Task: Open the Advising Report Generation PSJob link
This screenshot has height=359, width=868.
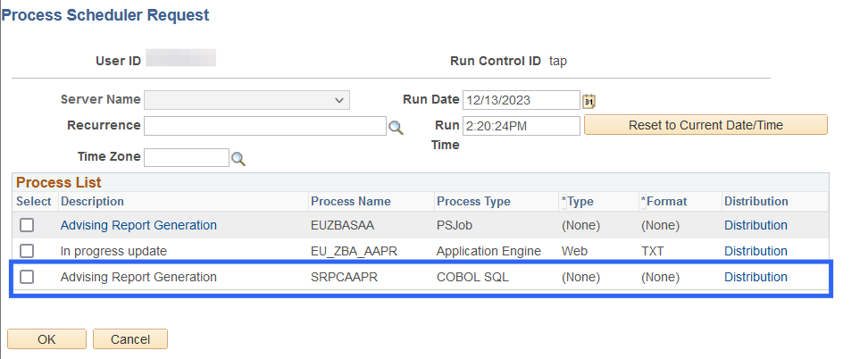Action: (x=138, y=225)
